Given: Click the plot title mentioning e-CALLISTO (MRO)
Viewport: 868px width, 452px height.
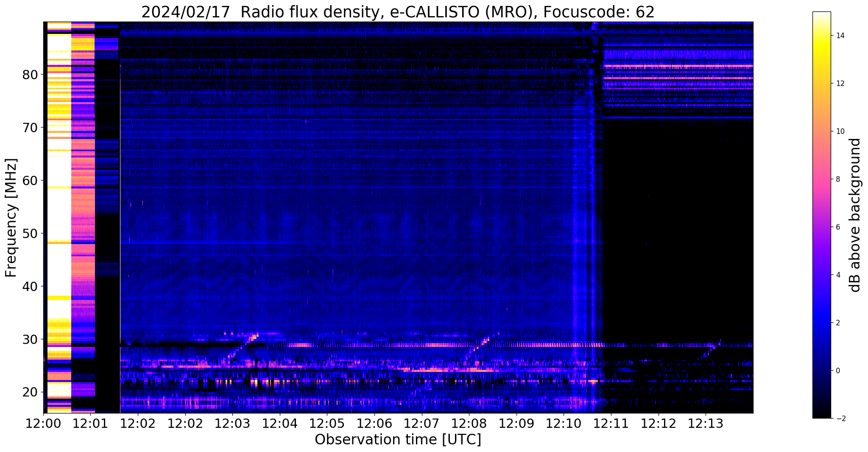Looking at the screenshot, I should tap(398, 12).
